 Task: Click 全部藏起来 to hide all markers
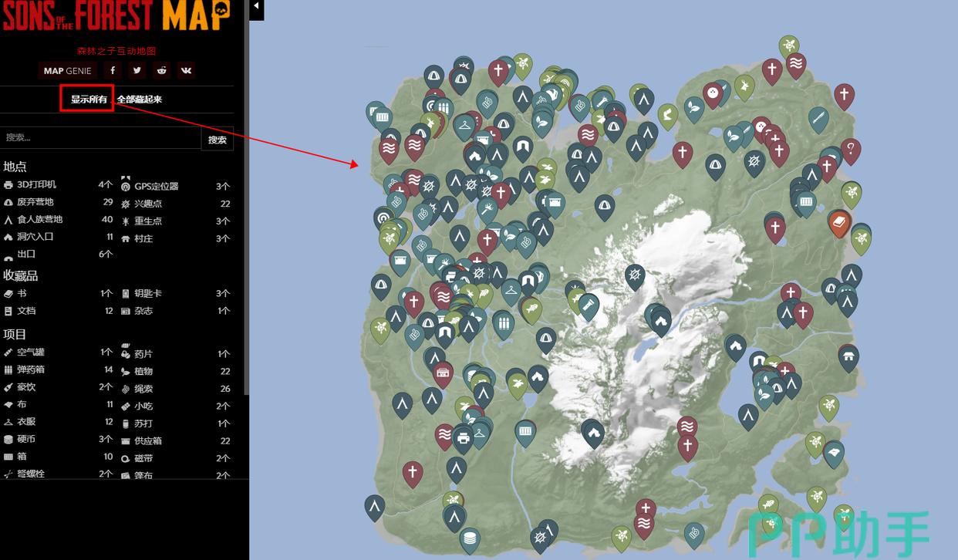(x=140, y=100)
